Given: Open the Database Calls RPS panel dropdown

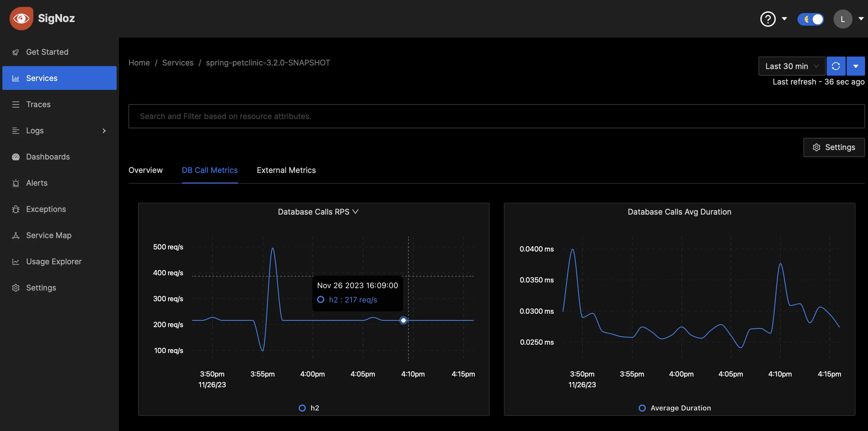Looking at the screenshot, I should tap(355, 212).
